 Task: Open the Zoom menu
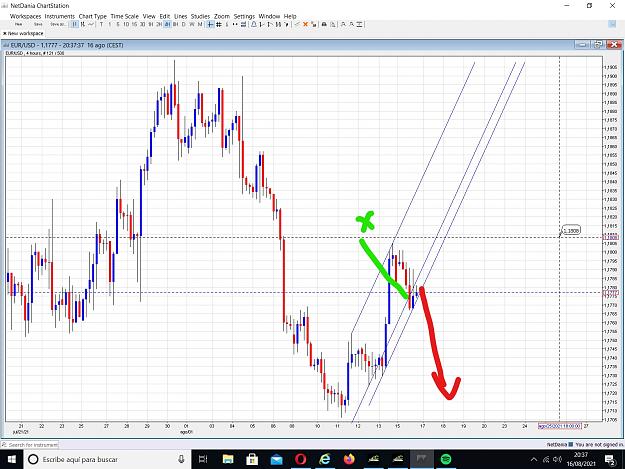click(x=222, y=16)
